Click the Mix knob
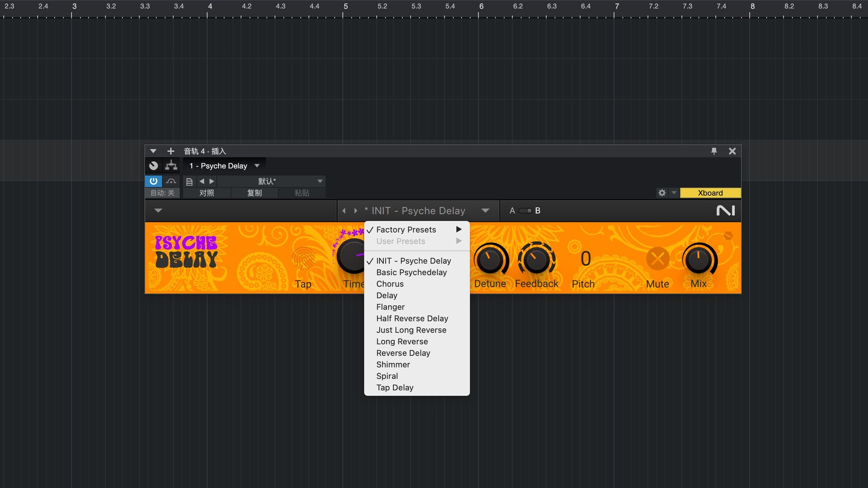Viewport: 868px width, 488px height. [x=699, y=260]
